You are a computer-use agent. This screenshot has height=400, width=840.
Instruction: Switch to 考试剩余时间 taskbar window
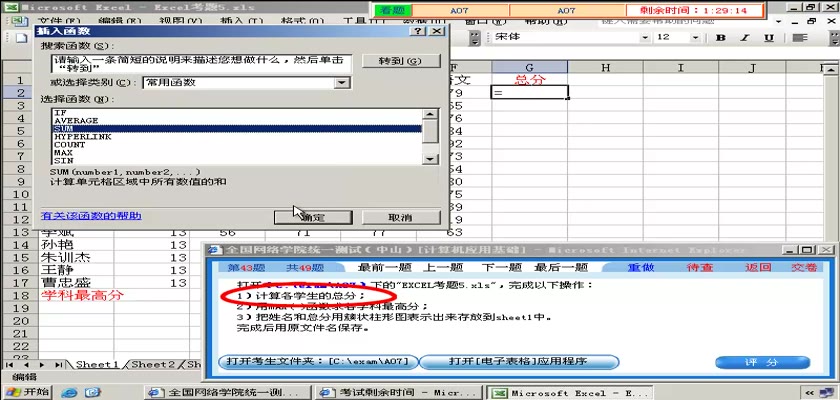point(399,393)
